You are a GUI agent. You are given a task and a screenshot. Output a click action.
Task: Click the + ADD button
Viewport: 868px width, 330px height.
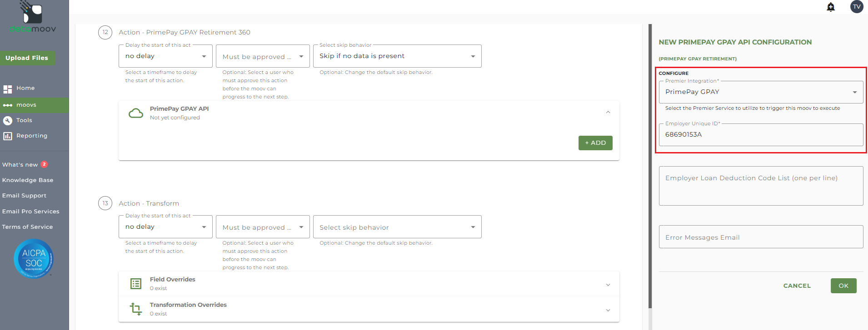click(595, 143)
